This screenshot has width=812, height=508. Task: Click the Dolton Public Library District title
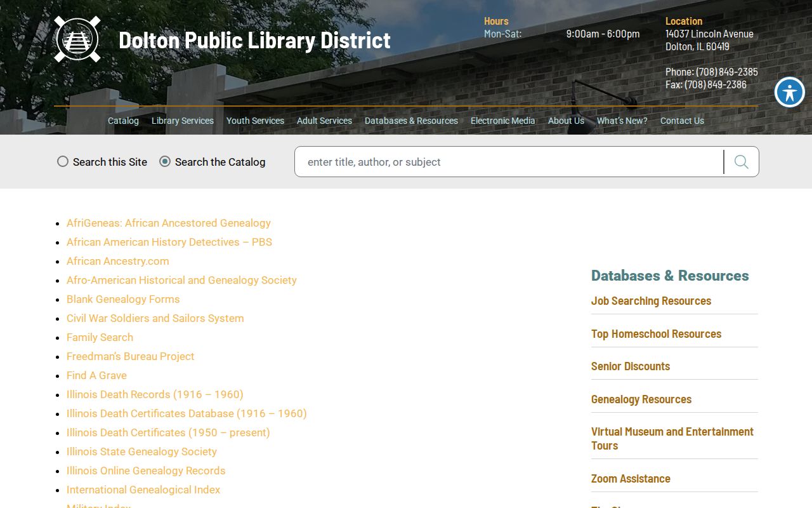254,40
